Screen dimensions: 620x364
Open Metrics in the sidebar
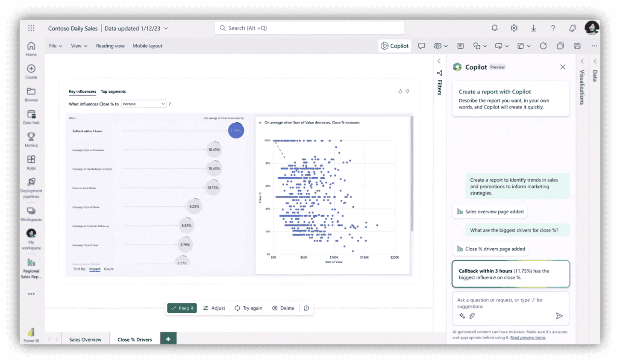[31, 140]
